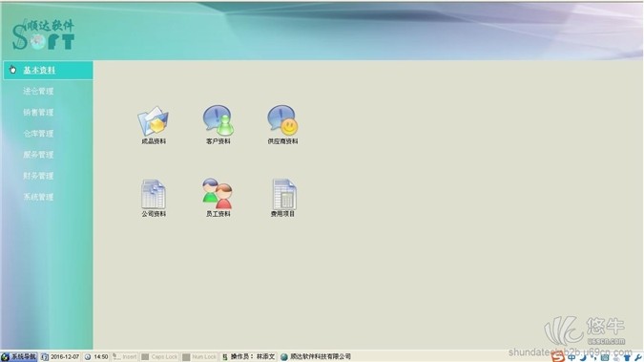The width and height of the screenshot is (644, 362).
Task: Toggle the 中 Chinese input mode icon
Action: click(x=571, y=357)
